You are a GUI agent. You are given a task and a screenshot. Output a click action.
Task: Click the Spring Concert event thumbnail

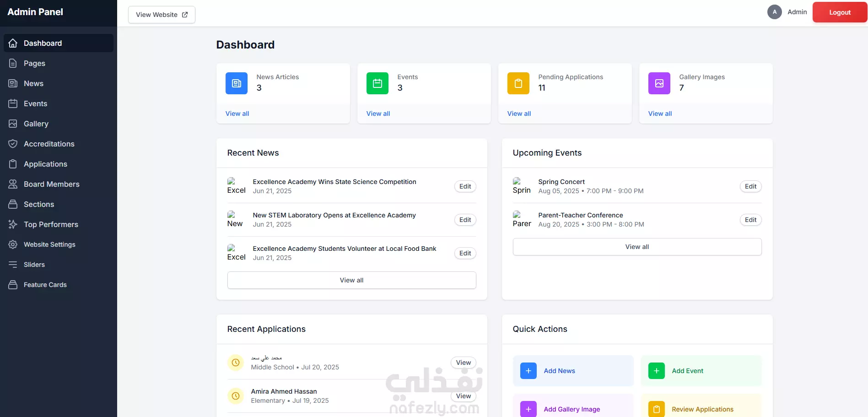pyautogui.click(x=522, y=186)
